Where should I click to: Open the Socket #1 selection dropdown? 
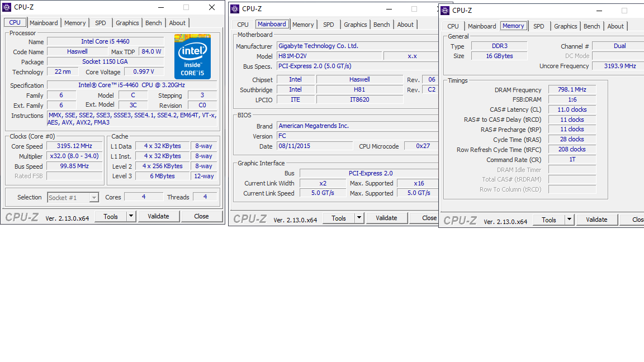pyautogui.click(x=73, y=198)
